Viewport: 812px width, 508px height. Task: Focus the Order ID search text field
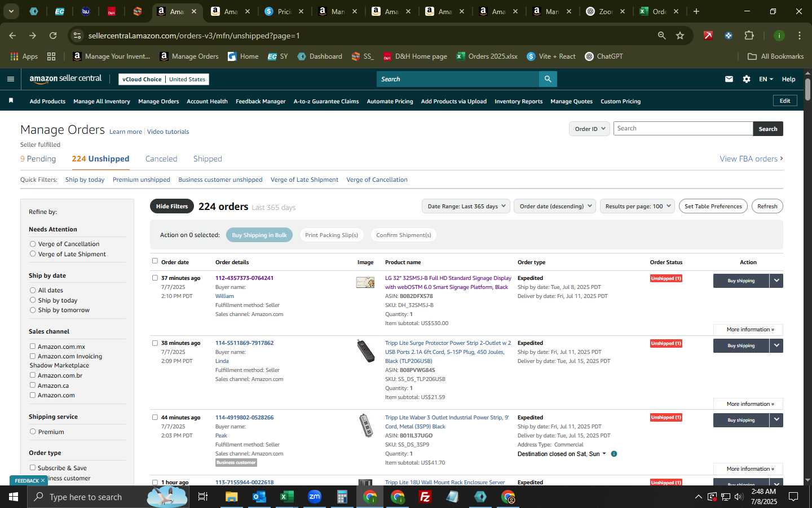[x=683, y=129]
